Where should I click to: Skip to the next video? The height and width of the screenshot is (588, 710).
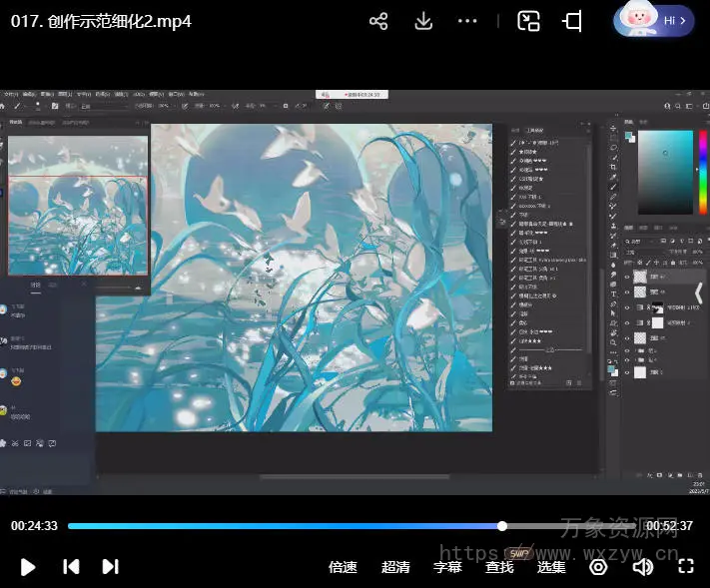tap(110, 567)
